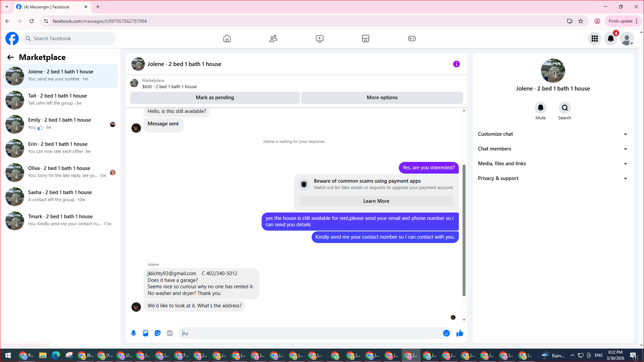Attach a photo using image icon
The height and width of the screenshot is (362, 644).
(146, 333)
